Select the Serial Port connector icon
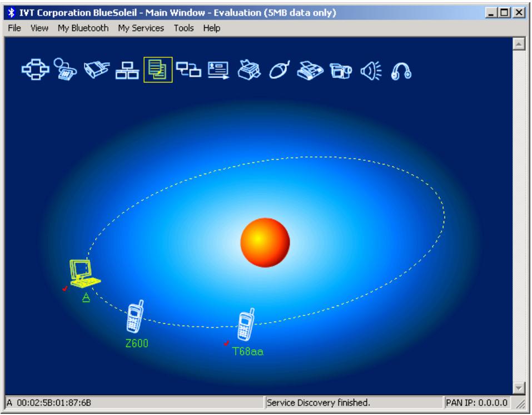 97,70
